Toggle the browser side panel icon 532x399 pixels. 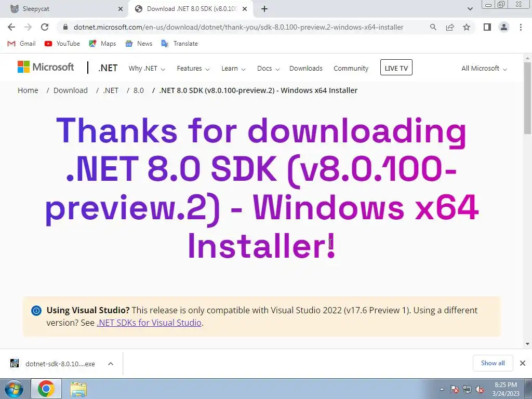[487, 27]
